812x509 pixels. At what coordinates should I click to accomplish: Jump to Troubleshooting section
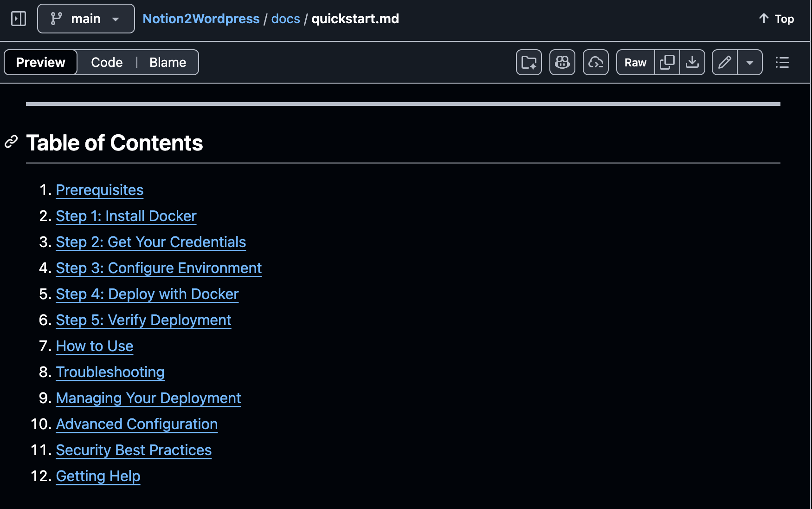coord(110,372)
